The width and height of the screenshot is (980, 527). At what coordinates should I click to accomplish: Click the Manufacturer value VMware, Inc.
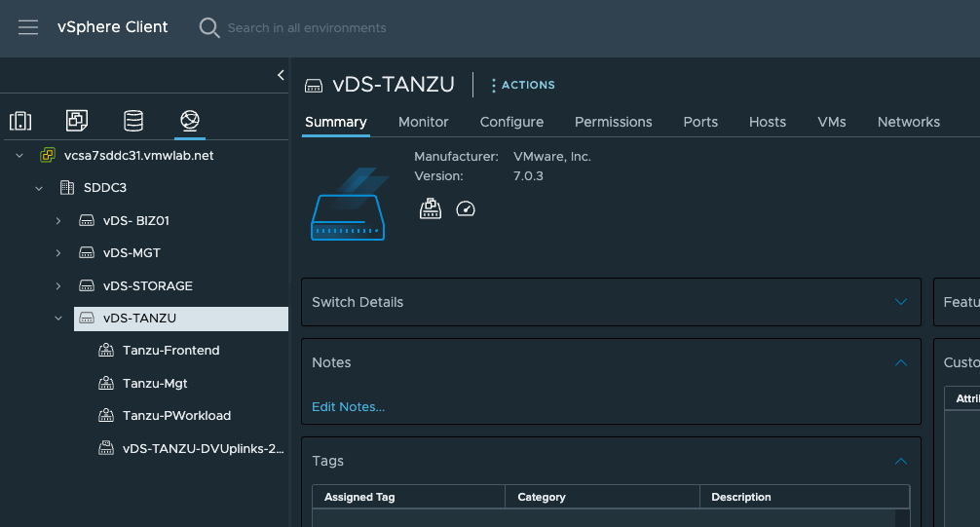tap(552, 156)
